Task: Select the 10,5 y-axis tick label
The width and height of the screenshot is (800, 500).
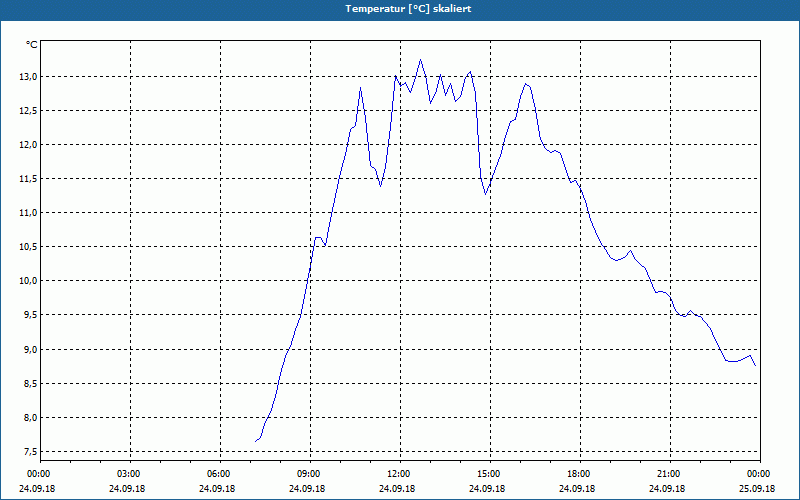Action: [x=28, y=247]
